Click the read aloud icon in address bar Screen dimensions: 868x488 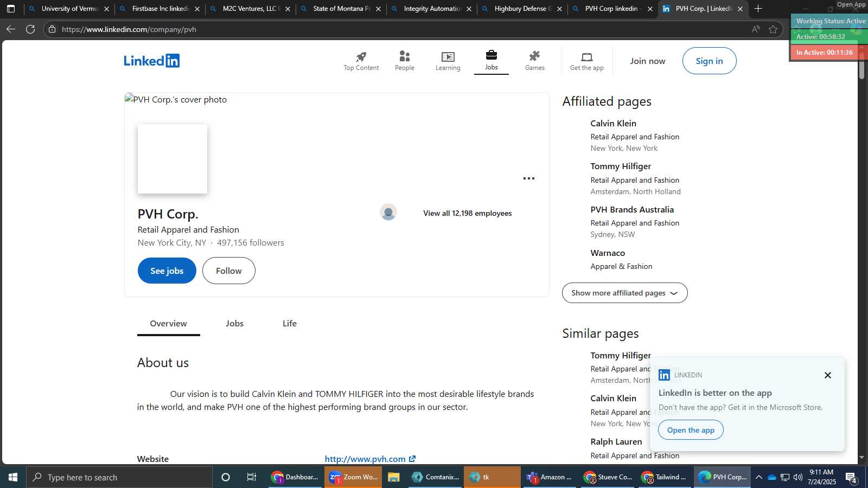coord(756,29)
